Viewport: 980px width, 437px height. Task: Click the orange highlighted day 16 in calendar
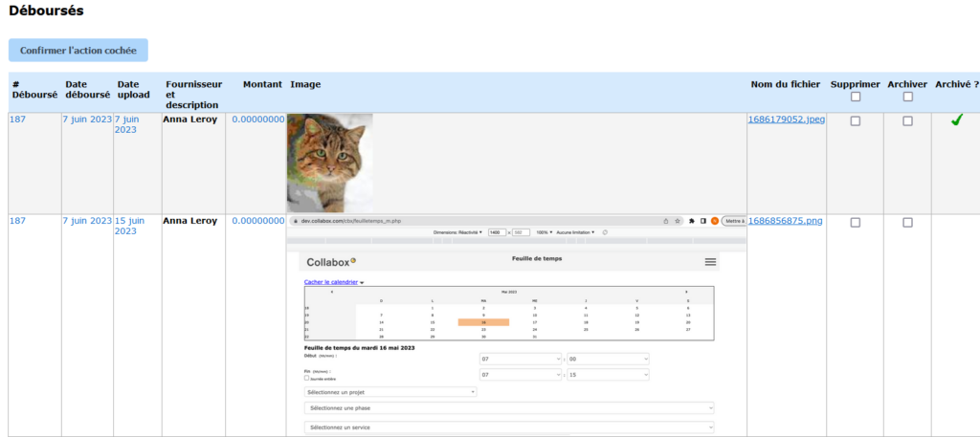click(483, 323)
